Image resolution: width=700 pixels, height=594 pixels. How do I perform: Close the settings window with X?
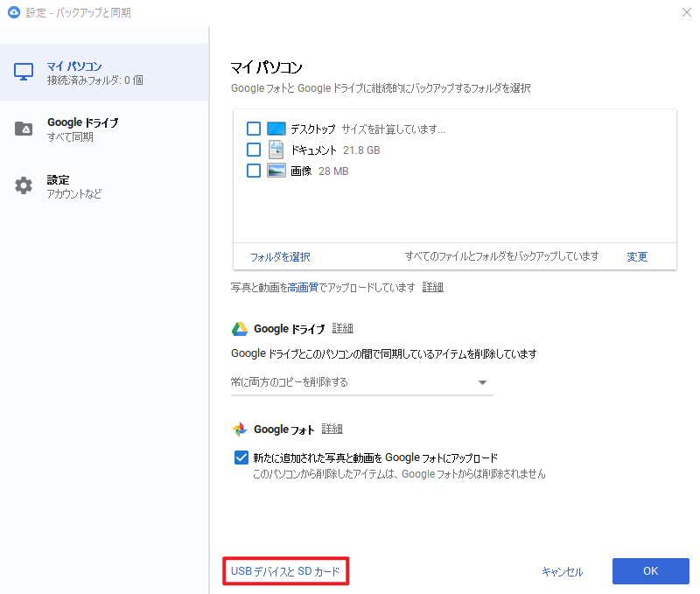687,12
